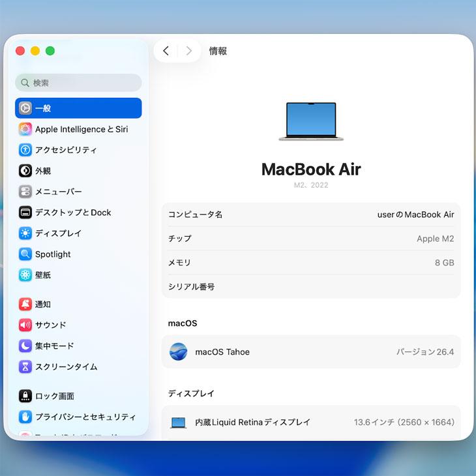476x476 pixels.
Task: Open 集中モード settings
Action: [x=78, y=346]
